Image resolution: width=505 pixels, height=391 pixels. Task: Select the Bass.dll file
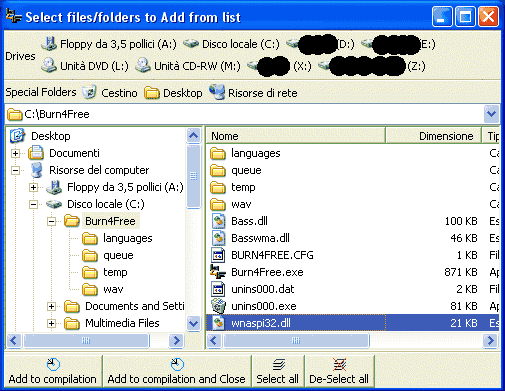(249, 221)
